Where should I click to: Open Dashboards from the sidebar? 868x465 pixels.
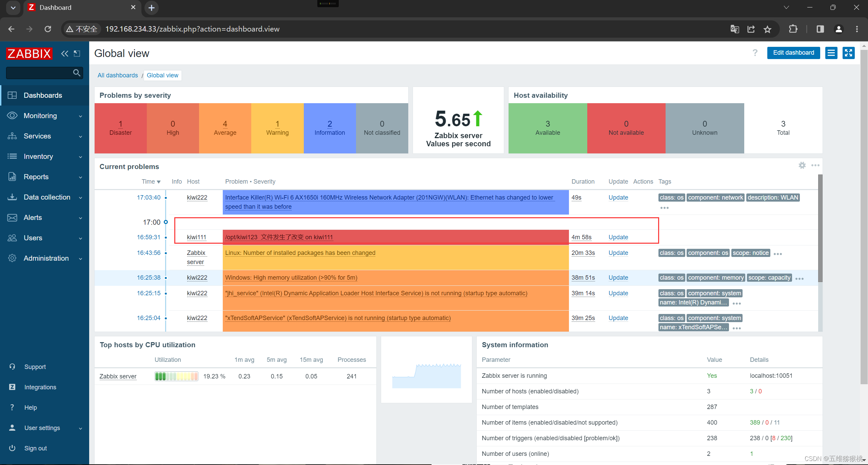click(44, 95)
